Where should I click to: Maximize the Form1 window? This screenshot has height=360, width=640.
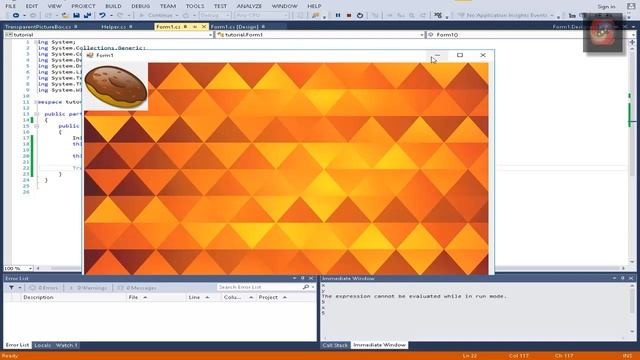pos(460,55)
